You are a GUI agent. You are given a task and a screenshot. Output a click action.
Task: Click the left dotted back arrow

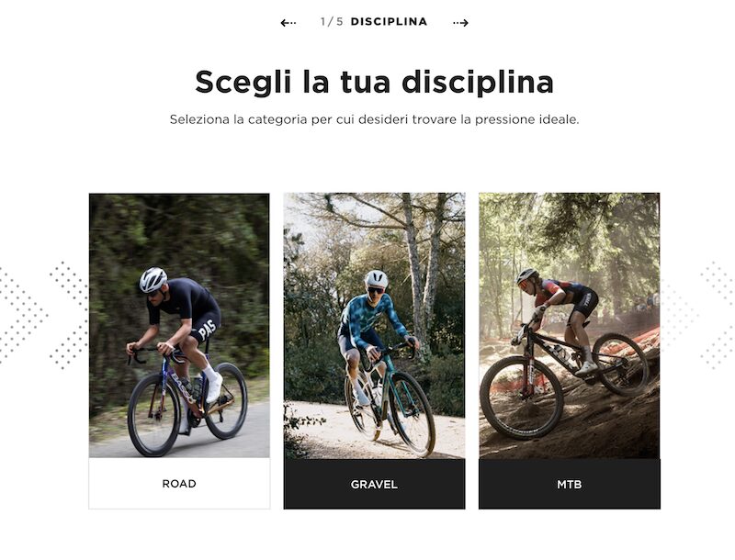point(288,22)
